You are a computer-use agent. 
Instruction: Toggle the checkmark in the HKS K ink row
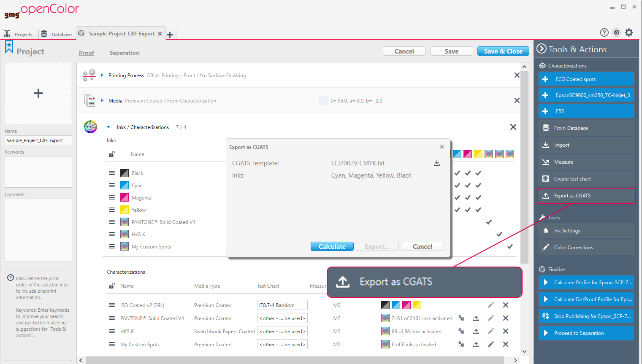click(x=499, y=234)
